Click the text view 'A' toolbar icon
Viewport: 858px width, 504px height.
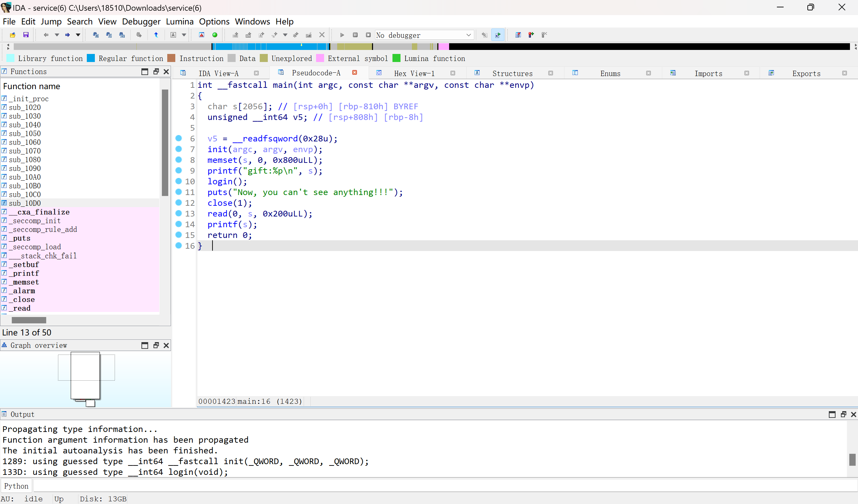[x=173, y=35]
